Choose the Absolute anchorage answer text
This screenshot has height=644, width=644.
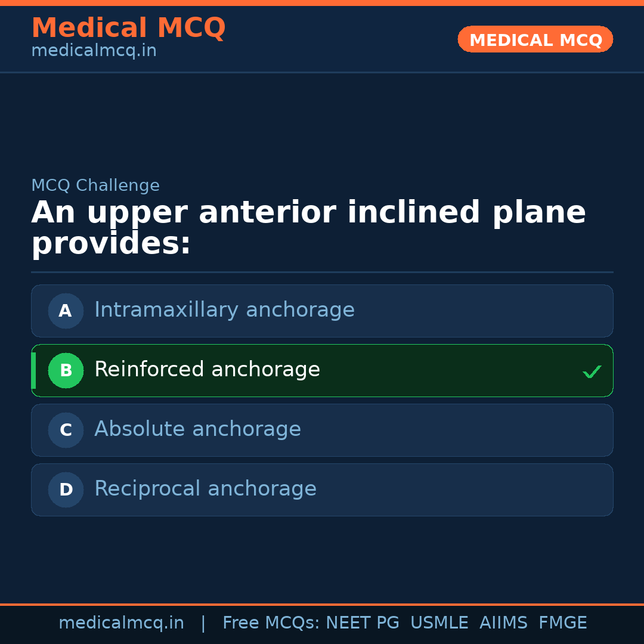coord(197,429)
